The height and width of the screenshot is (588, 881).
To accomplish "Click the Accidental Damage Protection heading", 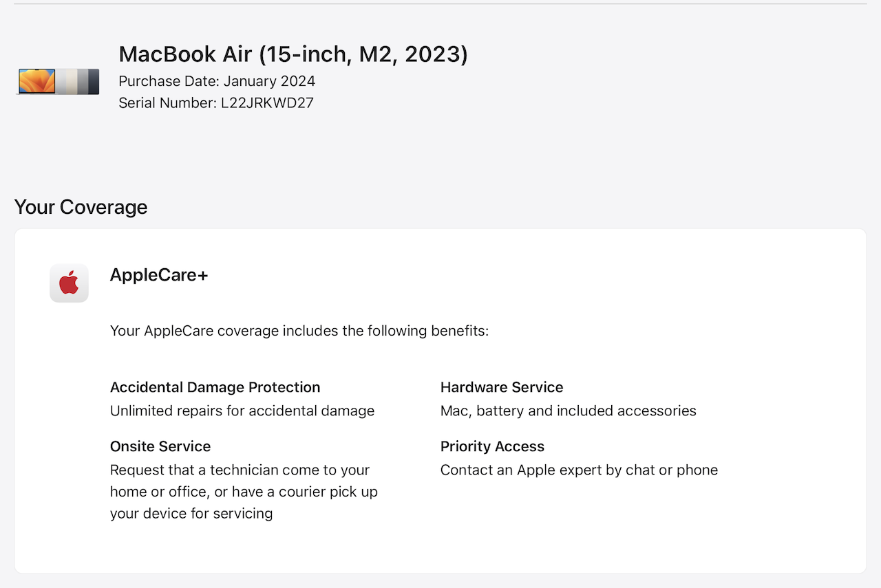I will (215, 387).
